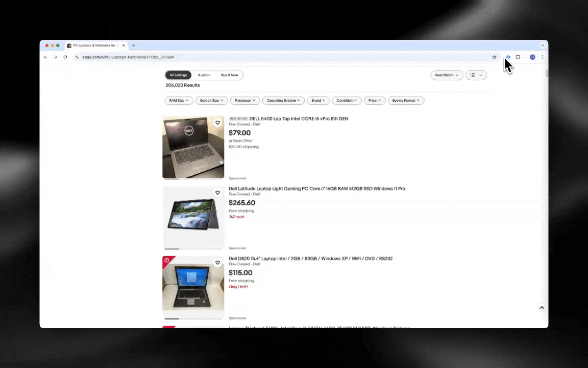Open the Best Match sort dropdown
The width and height of the screenshot is (588, 368).
(x=447, y=75)
